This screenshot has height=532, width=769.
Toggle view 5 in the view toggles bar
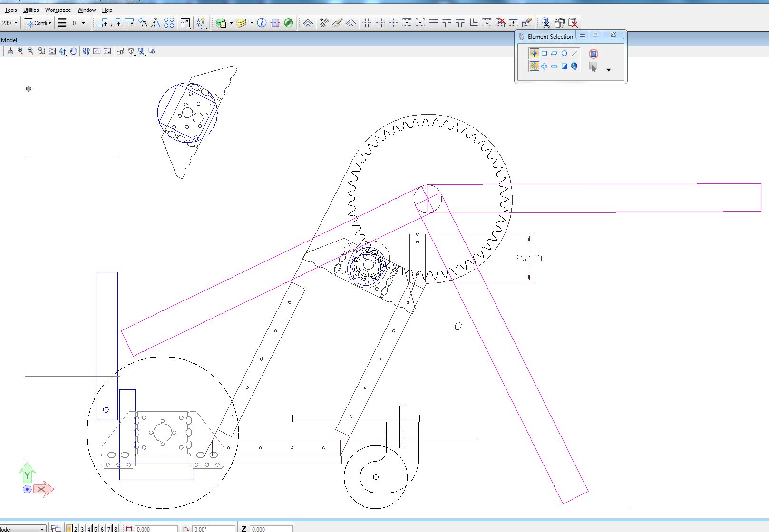96,529
